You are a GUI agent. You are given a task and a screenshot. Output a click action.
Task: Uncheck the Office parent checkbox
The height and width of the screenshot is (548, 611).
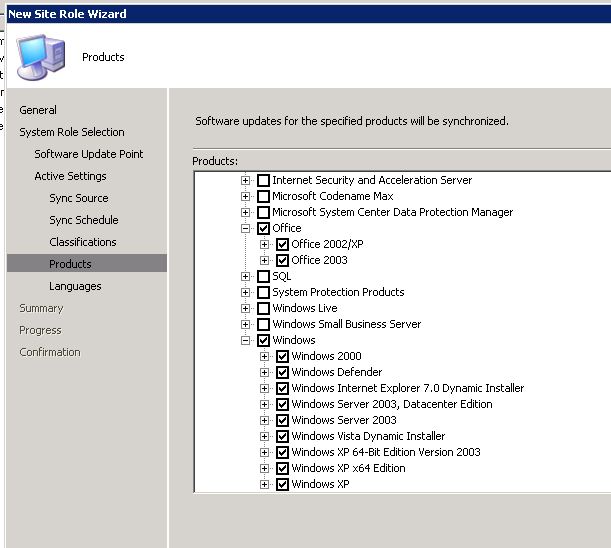tap(263, 228)
